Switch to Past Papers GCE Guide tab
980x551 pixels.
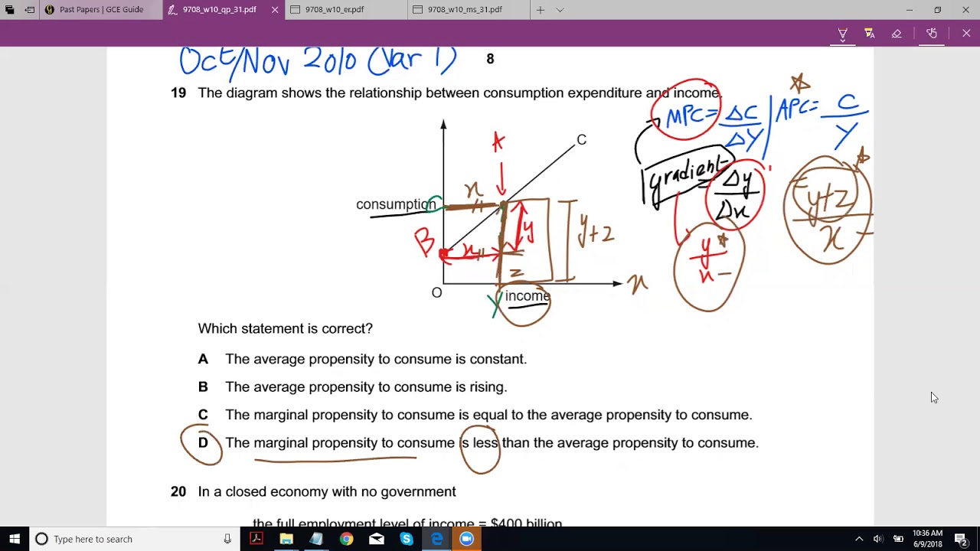tap(101, 10)
